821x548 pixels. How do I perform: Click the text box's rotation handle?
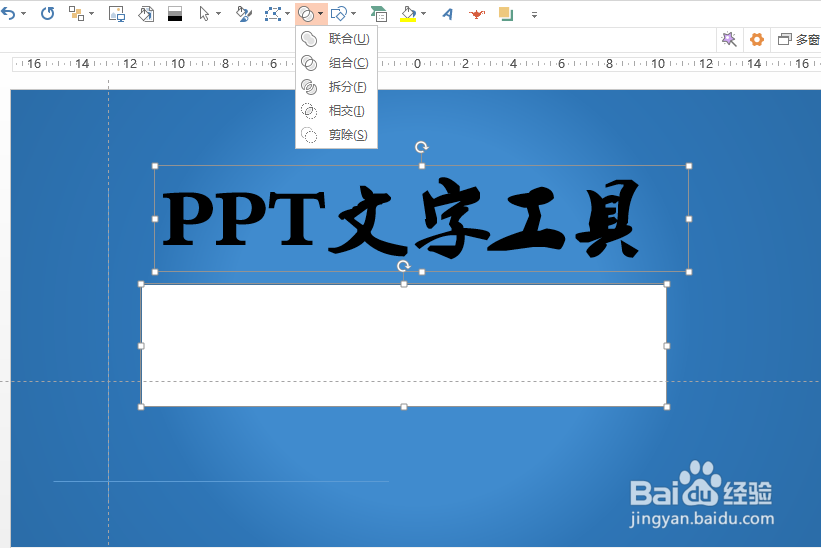[421, 147]
